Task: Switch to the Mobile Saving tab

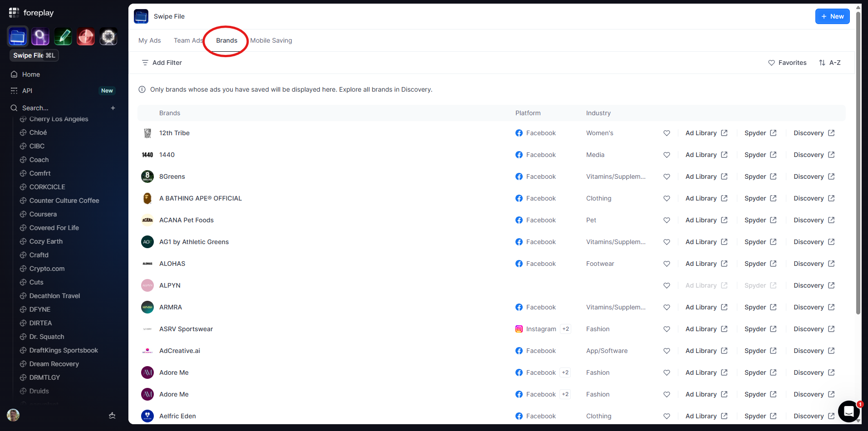Action: click(271, 40)
